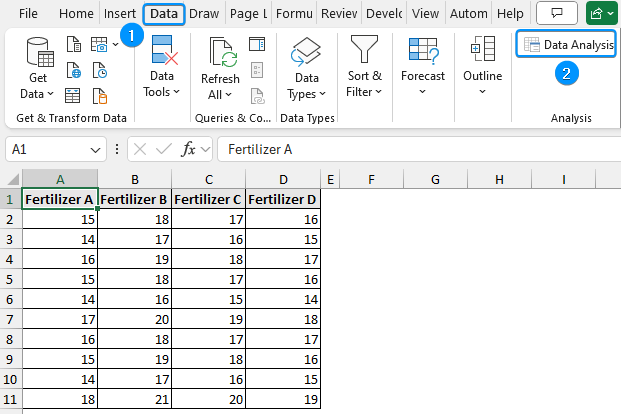Viewport: 621px width, 414px height.
Task: Click the From Web import icon
Action: click(73, 70)
